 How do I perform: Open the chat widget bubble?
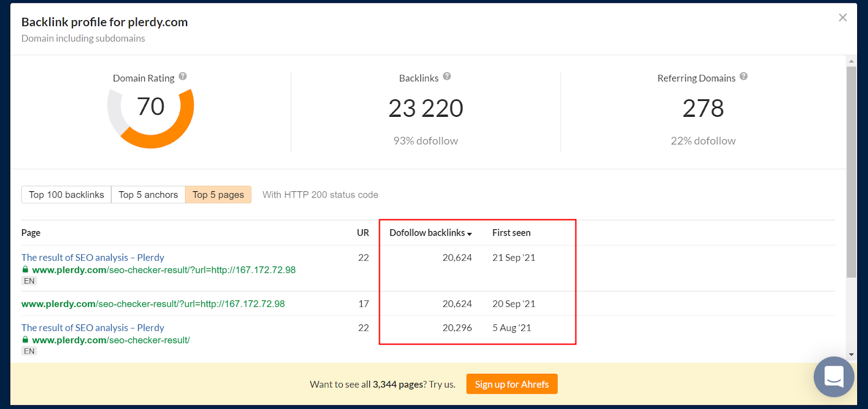pos(834,376)
